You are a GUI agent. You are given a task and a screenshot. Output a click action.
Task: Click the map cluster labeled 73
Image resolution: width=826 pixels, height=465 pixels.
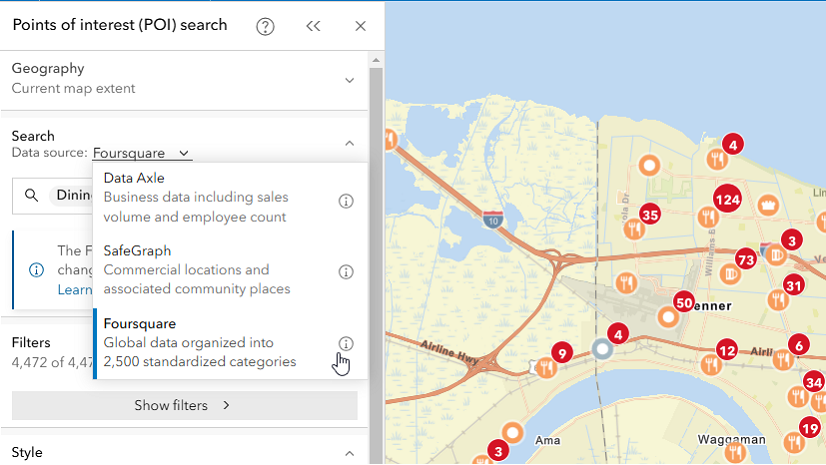pos(745,260)
